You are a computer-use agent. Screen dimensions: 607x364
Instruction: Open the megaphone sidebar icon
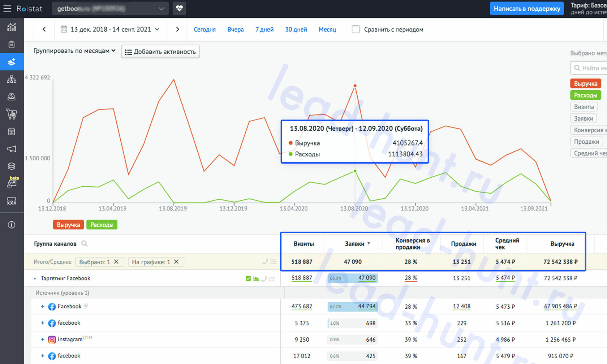pos(12,149)
